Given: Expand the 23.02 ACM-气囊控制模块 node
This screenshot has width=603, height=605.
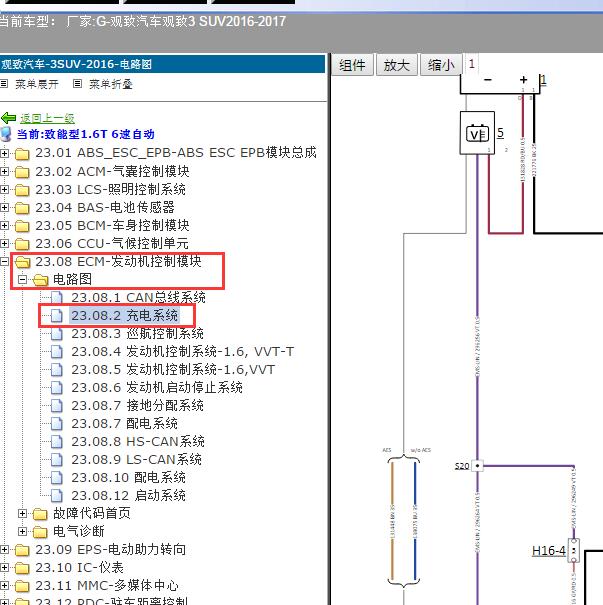Looking at the screenshot, I should click(4, 172).
